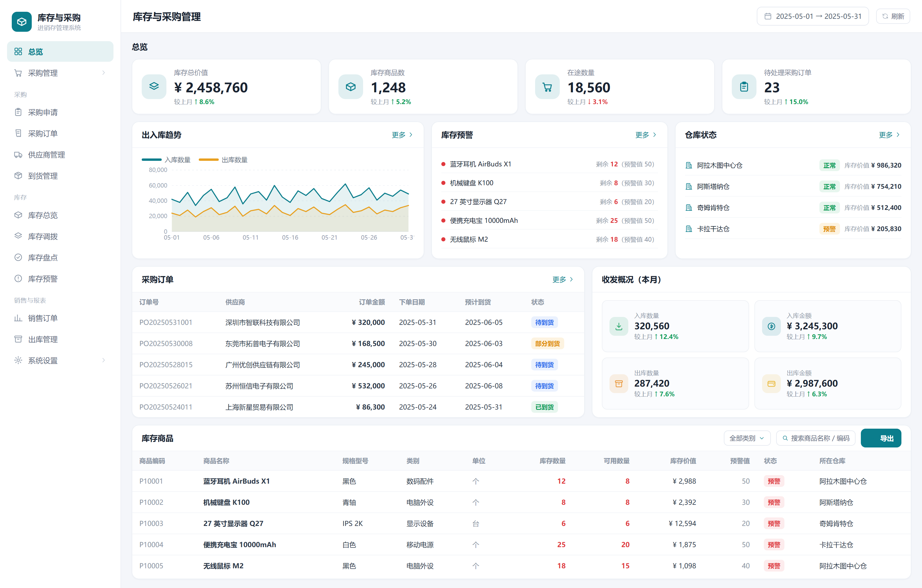Screen dimensions: 922x588
Task: Click the 入库数量 download icon
Action: coord(619,326)
